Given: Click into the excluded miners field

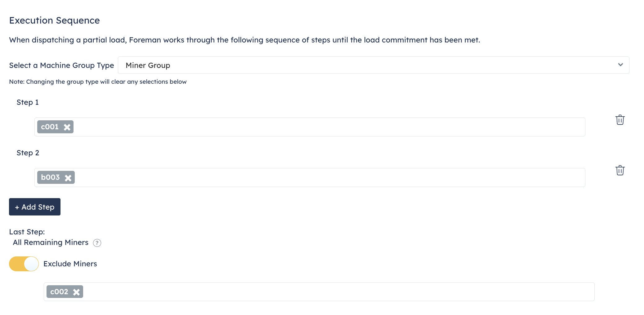Looking at the screenshot, I should click(x=310, y=292).
